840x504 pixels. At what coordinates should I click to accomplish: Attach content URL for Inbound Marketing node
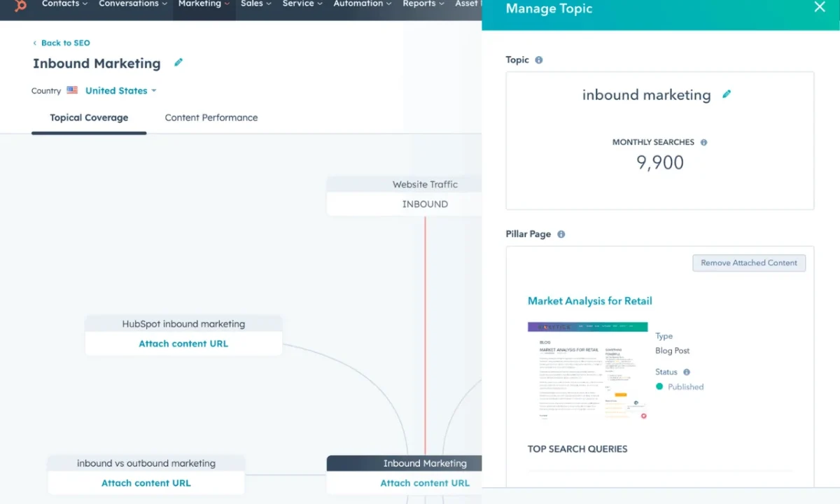[x=425, y=483]
